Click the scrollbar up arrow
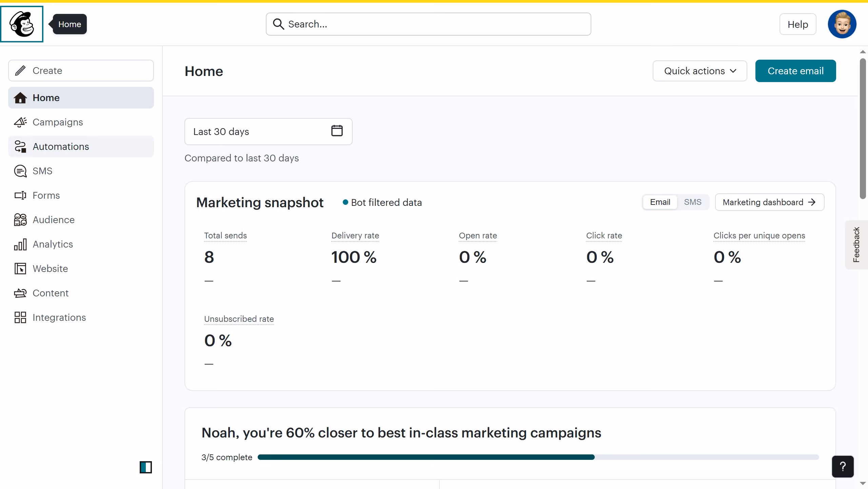The height and width of the screenshot is (489, 868). [x=863, y=52]
